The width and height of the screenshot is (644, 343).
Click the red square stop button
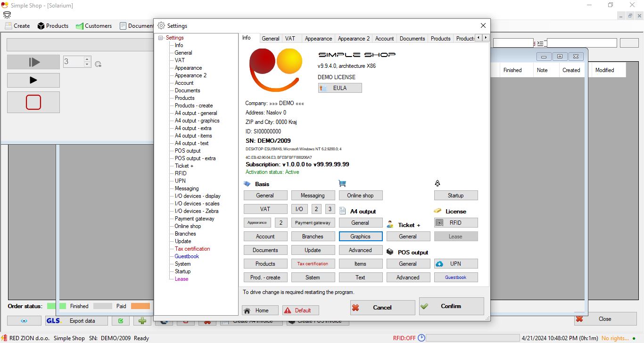coord(33,102)
